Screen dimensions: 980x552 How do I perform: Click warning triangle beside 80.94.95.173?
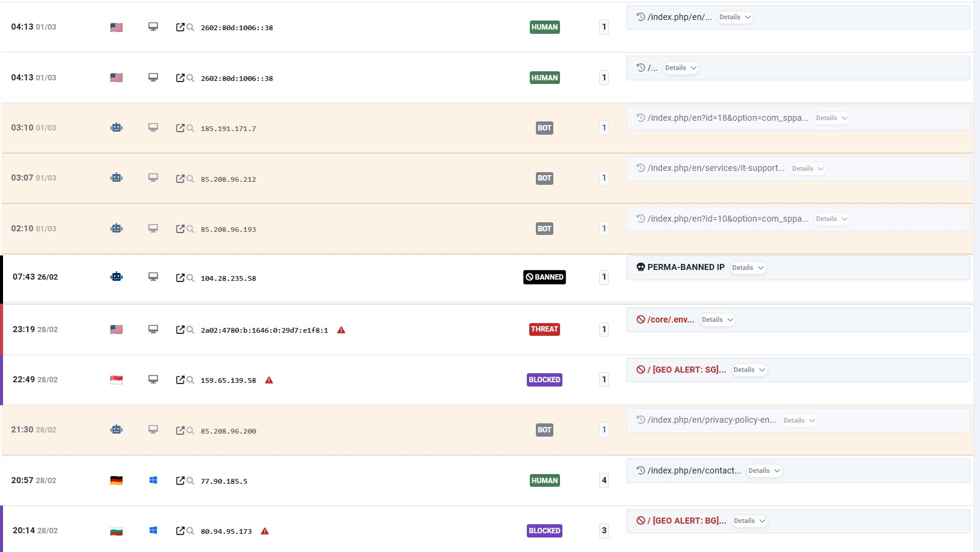click(x=265, y=531)
